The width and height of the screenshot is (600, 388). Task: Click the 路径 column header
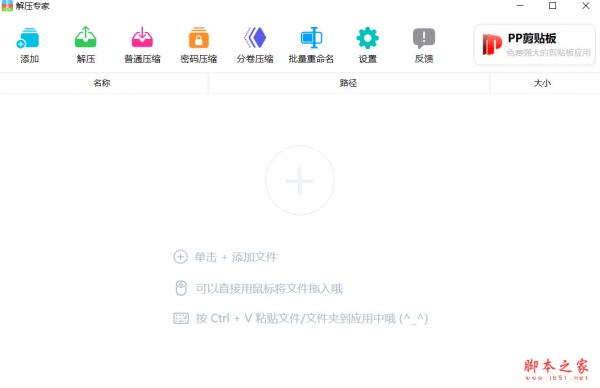(x=348, y=83)
